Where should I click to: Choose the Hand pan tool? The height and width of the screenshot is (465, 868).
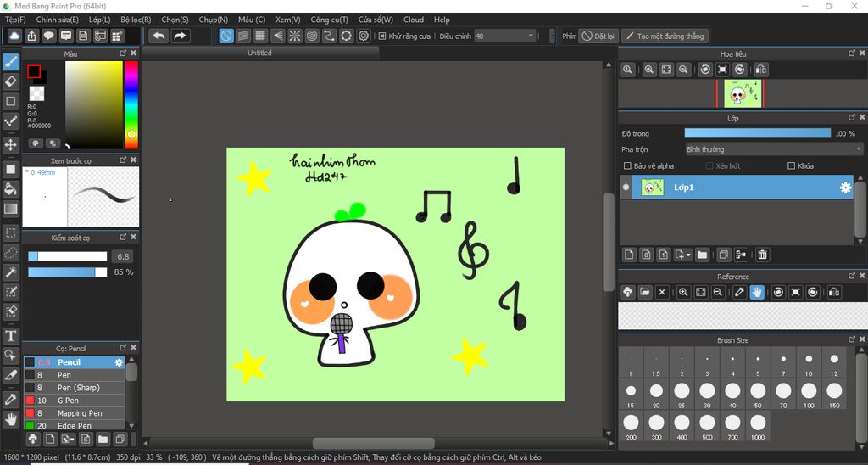(x=11, y=418)
